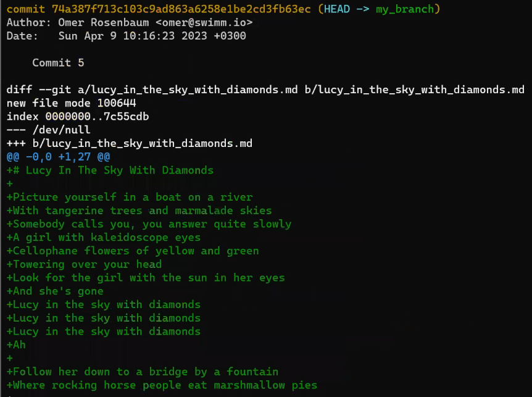532x397 pixels.
Task: Click the author name Omer Rosenbaum
Action: click(104, 22)
